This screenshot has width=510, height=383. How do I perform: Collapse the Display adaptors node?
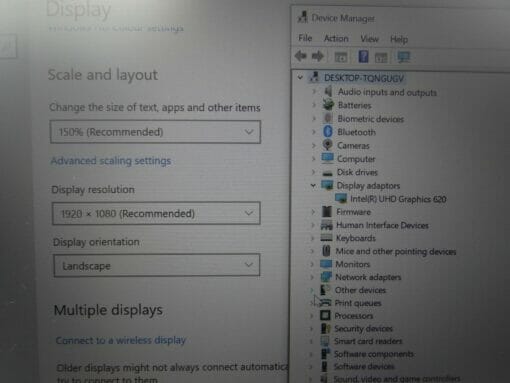coord(313,185)
